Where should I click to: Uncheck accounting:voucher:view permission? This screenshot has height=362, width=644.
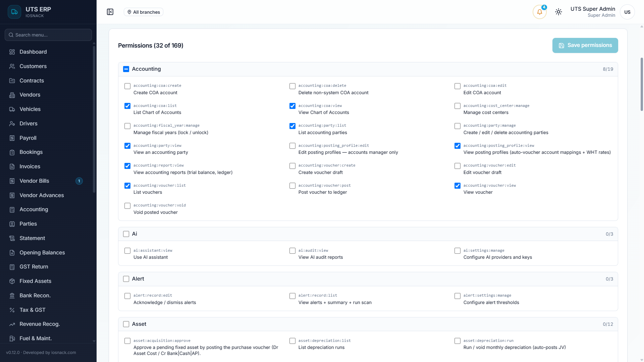[x=458, y=186]
